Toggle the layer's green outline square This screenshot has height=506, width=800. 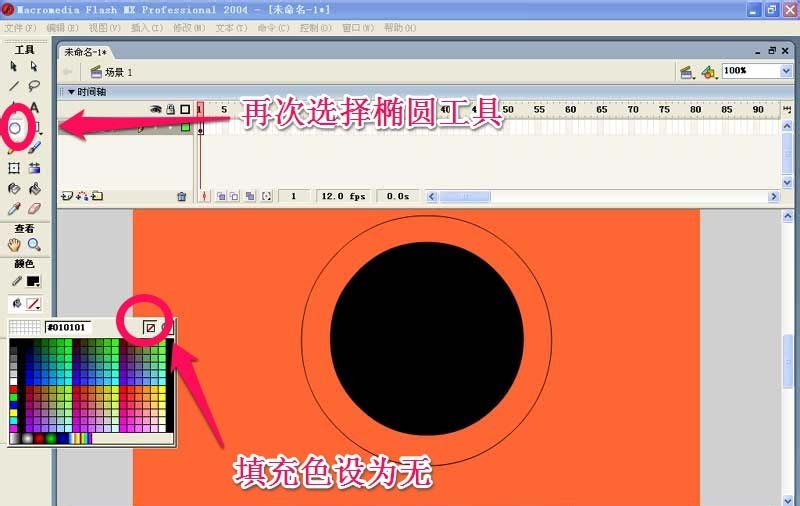point(186,128)
